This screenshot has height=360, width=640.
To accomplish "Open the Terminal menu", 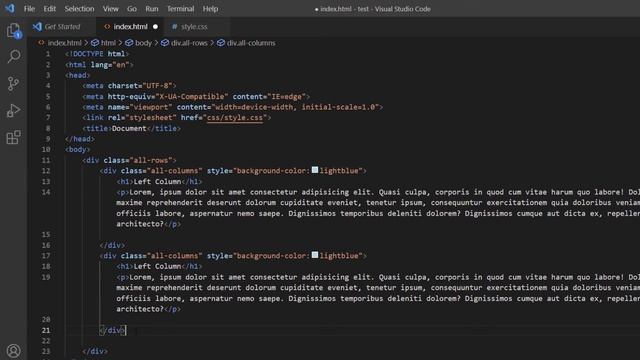I will (180, 9).
